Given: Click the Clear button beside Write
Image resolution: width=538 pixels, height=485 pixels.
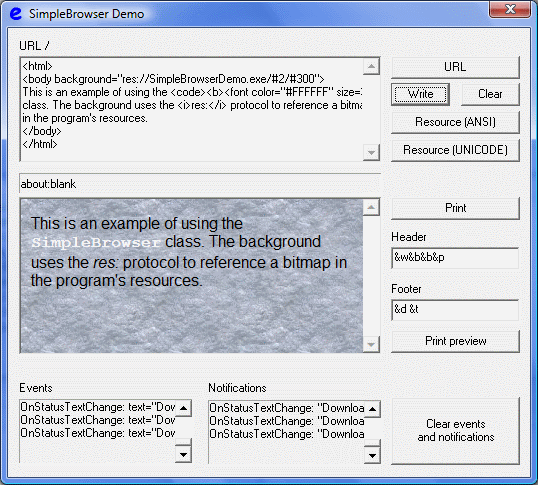Looking at the screenshot, I should point(490,94).
